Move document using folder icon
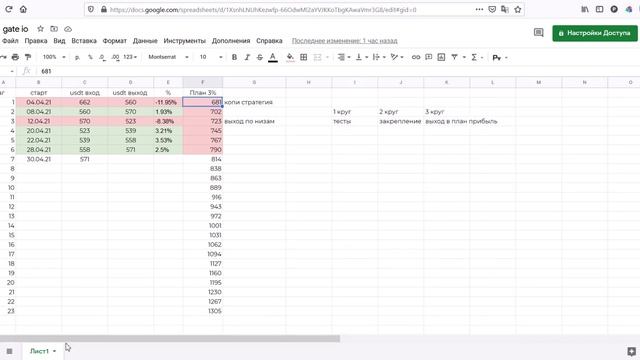Screen dimensions: 640x360 (x=54, y=29)
